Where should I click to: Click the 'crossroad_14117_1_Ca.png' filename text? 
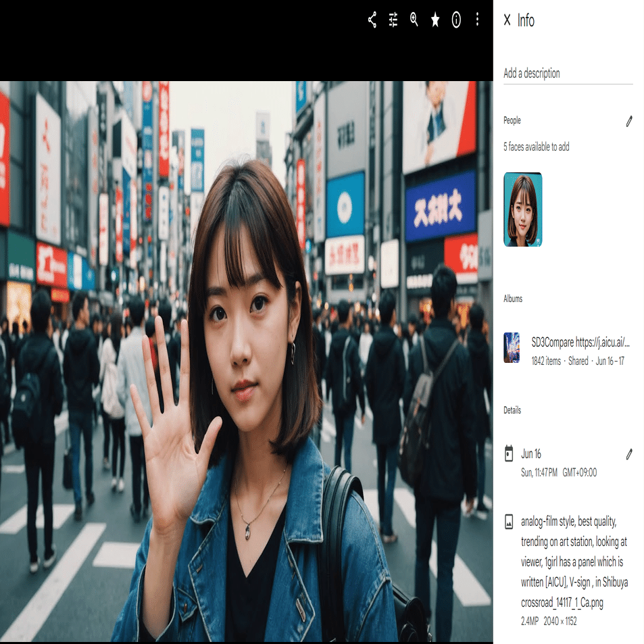(562, 603)
